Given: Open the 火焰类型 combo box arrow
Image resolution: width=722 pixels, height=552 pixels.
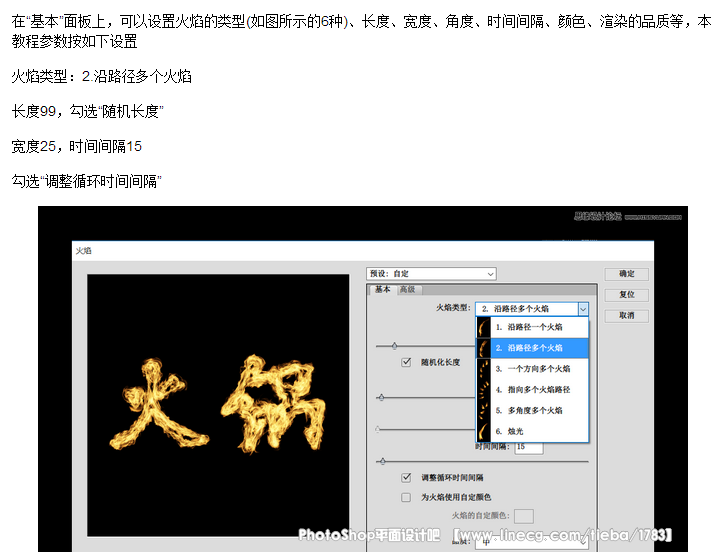Looking at the screenshot, I should [583, 309].
